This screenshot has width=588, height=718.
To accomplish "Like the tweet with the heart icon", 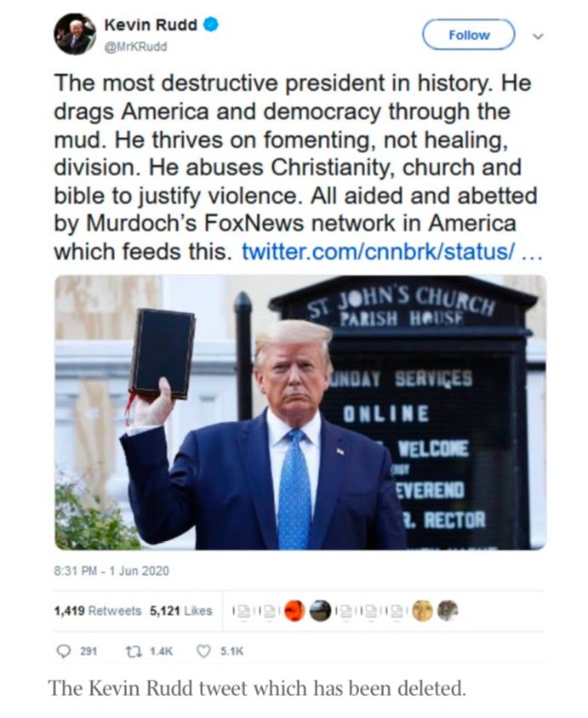I will (x=203, y=651).
